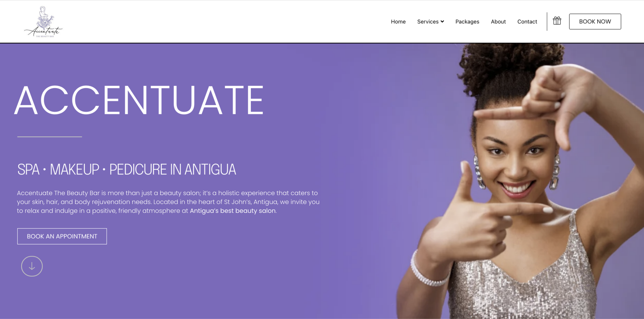644x319 pixels.
Task: Open the Packages page
Action: (x=467, y=22)
